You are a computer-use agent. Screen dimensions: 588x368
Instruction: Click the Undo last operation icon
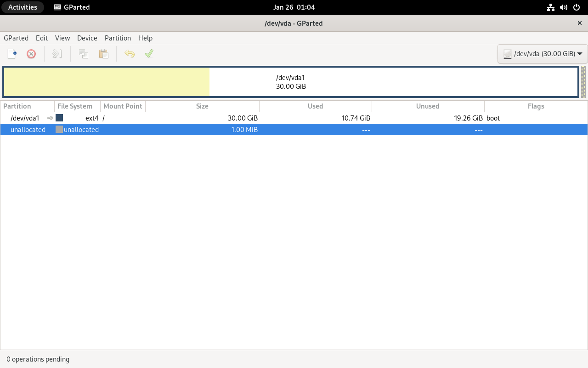(x=130, y=54)
